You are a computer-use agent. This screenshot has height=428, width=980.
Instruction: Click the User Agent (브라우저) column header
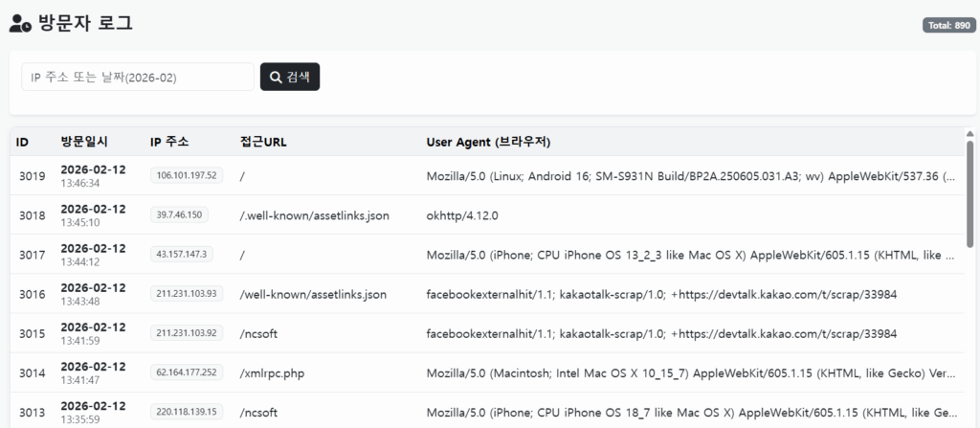[x=488, y=142]
